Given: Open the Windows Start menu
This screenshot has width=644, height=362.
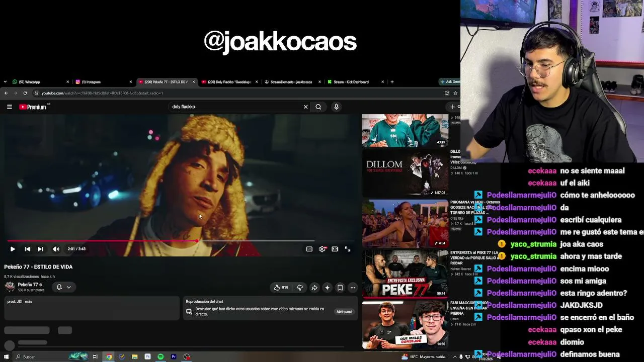Looking at the screenshot, I should (x=7, y=357).
